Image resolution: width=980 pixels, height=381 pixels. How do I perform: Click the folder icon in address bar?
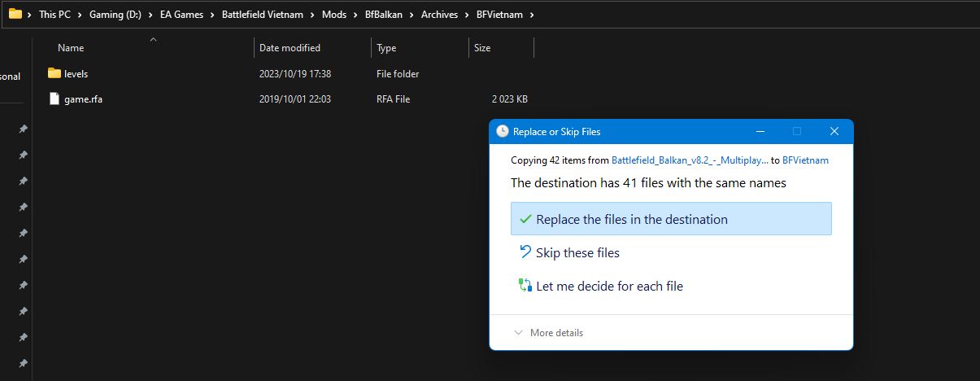click(x=15, y=14)
